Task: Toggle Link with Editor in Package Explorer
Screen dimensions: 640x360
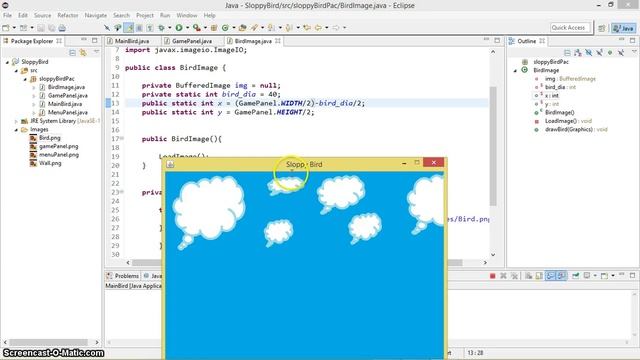Action: [x=84, y=52]
